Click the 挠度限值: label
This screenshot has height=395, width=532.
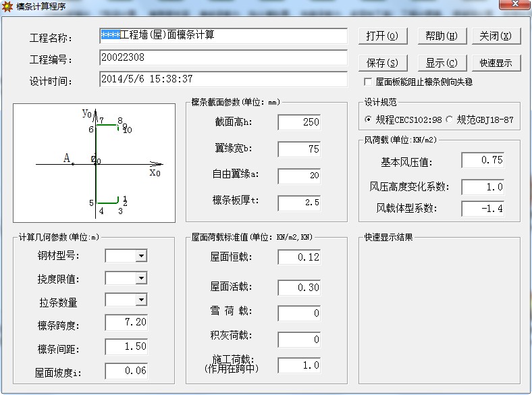[x=58, y=279]
